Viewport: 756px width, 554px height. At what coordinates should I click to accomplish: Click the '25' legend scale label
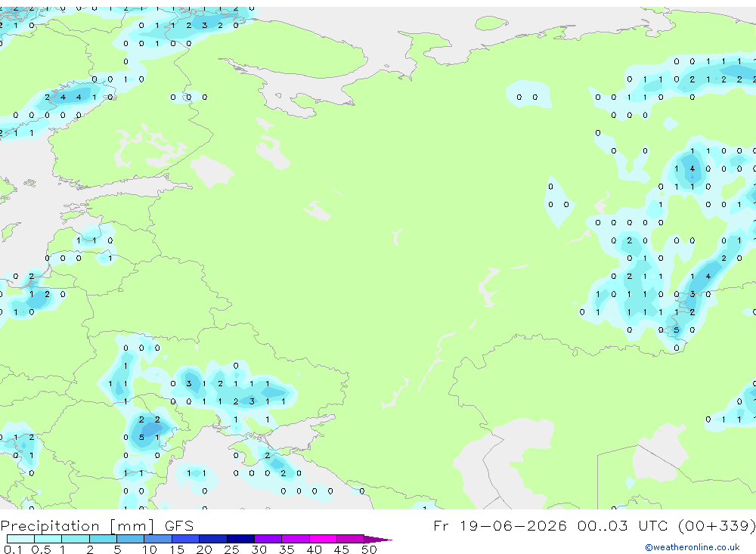[x=232, y=549]
